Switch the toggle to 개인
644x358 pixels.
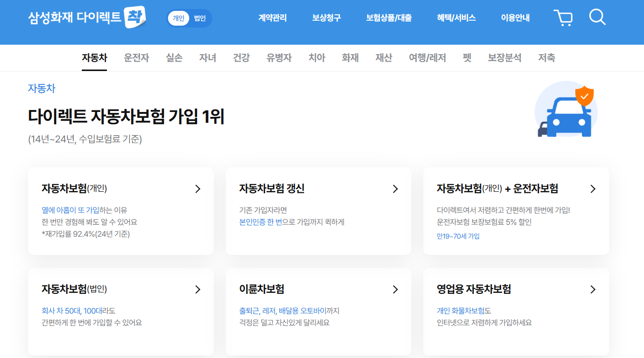[x=178, y=18]
